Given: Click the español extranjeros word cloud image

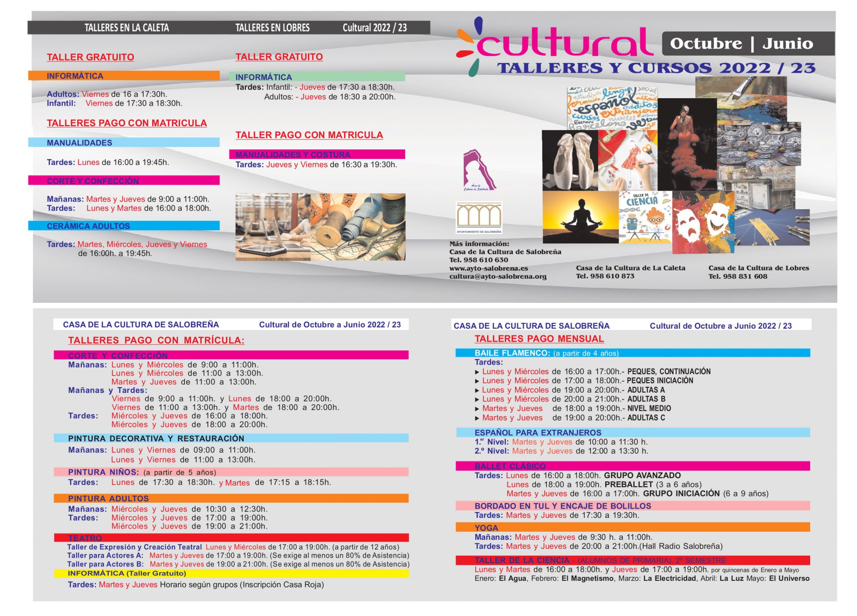Looking at the screenshot, I should coord(612,108).
